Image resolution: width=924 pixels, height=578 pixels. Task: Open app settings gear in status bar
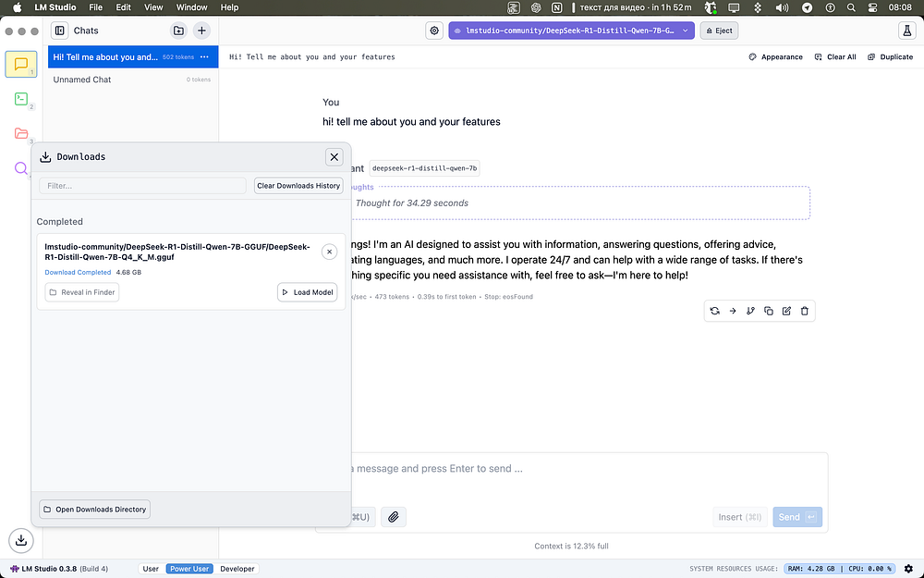[x=908, y=569]
